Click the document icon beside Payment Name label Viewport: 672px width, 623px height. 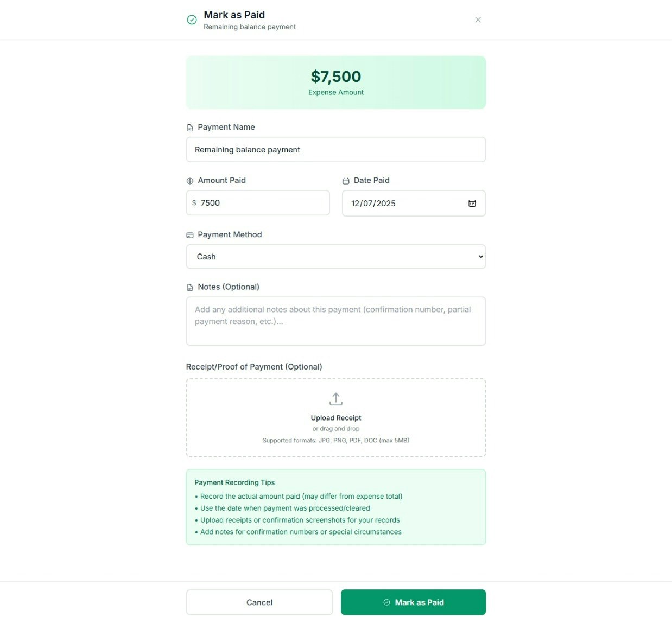pyautogui.click(x=189, y=127)
